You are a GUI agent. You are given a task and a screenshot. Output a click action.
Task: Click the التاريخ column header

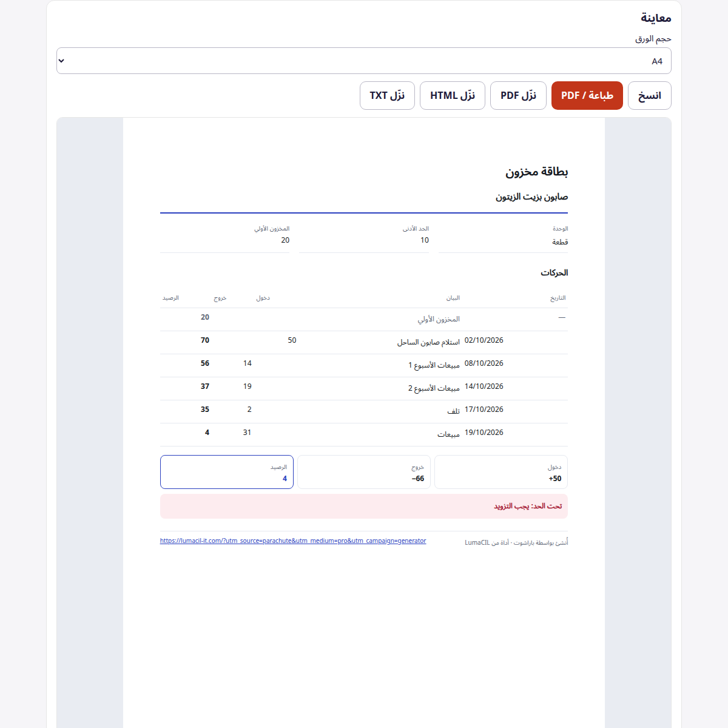pos(558,298)
